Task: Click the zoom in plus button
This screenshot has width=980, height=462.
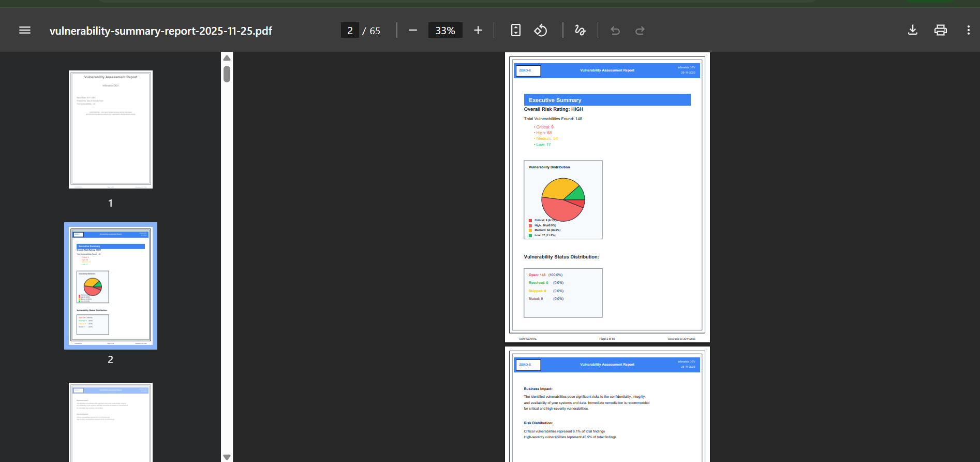Action: coord(478,31)
